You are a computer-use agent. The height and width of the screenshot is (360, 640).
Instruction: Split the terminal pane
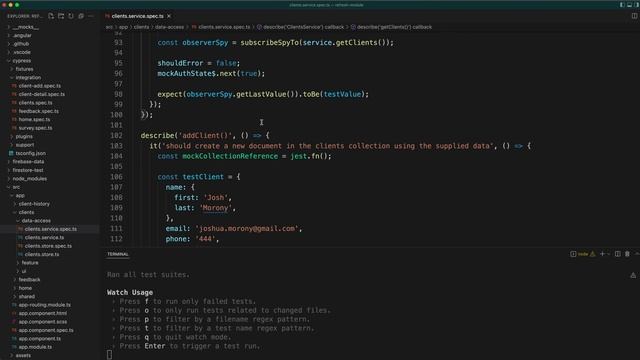(x=618, y=254)
